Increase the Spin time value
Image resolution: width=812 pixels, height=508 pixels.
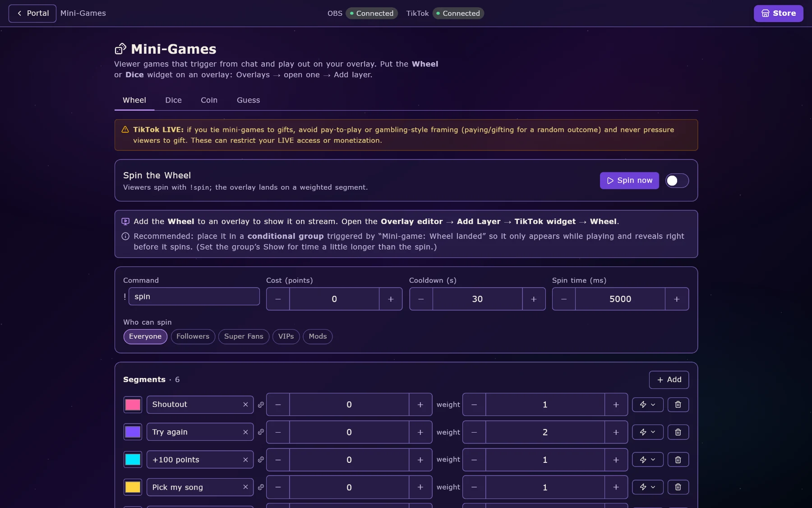[x=677, y=299]
